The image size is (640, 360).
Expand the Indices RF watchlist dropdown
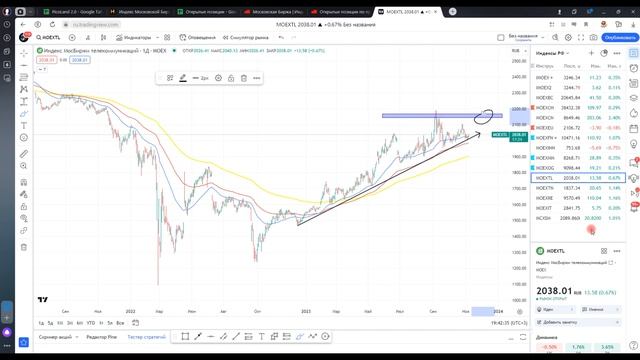pos(553,53)
